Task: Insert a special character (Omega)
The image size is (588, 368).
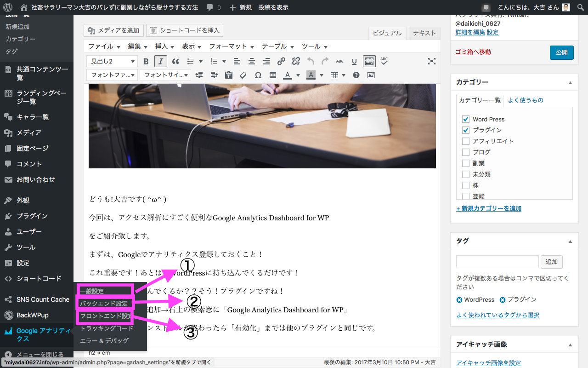Action: (x=258, y=75)
